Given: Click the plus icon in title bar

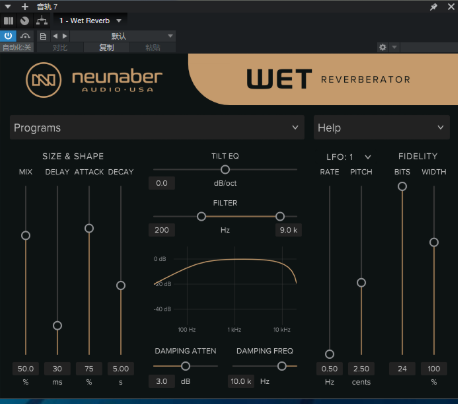Looking at the screenshot, I should (25, 6).
